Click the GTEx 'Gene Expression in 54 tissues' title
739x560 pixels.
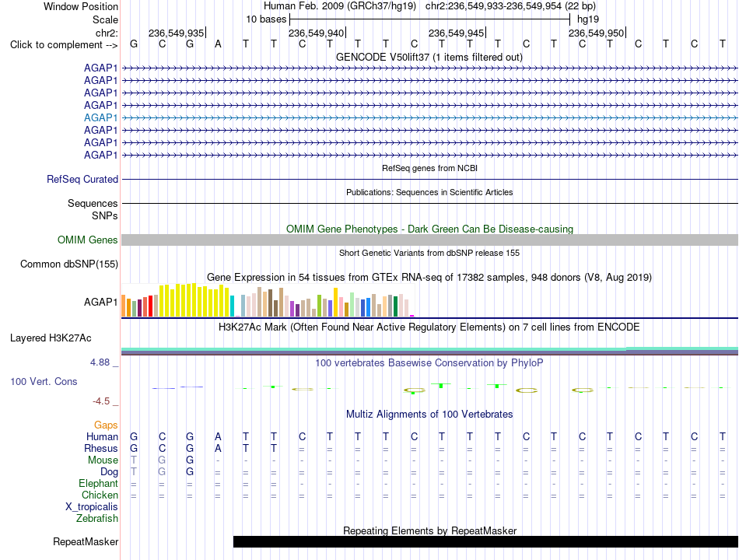(429, 277)
